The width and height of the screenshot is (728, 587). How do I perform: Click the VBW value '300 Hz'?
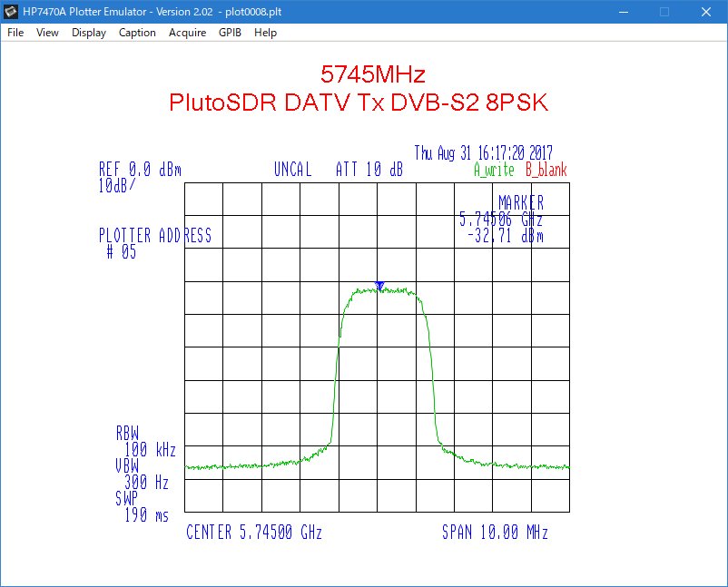tap(146, 483)
